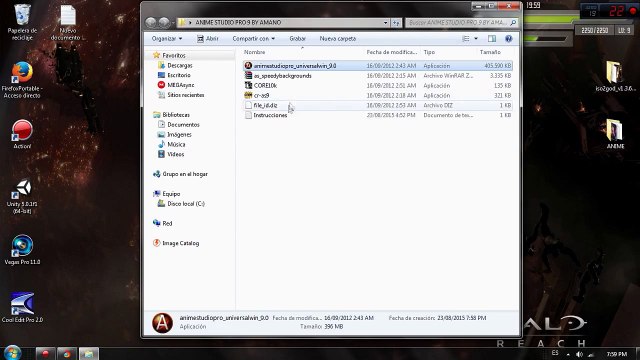This screenshot has height=360, width=640.
Task: Click the Explorer folder taskbar button
Action: tap(89, 353)
